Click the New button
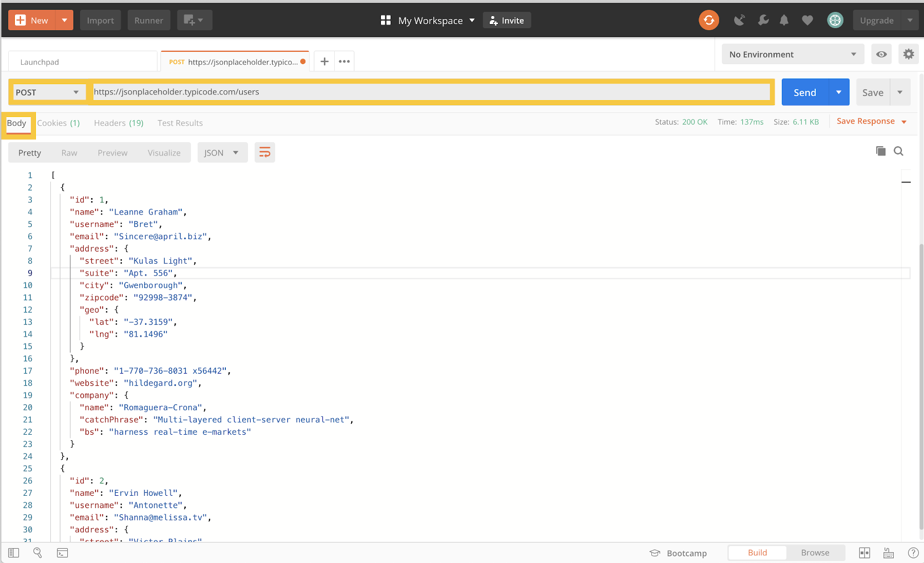924x563 pixels. point(32,21)
